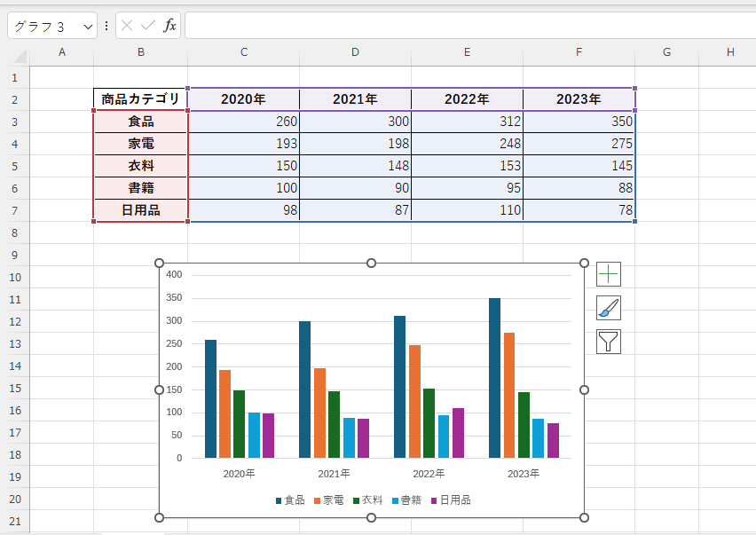This screenshot has height=535, width=756.
Task: Click the 衣料 legend entry in chart
Action: (x=368, y=500)
